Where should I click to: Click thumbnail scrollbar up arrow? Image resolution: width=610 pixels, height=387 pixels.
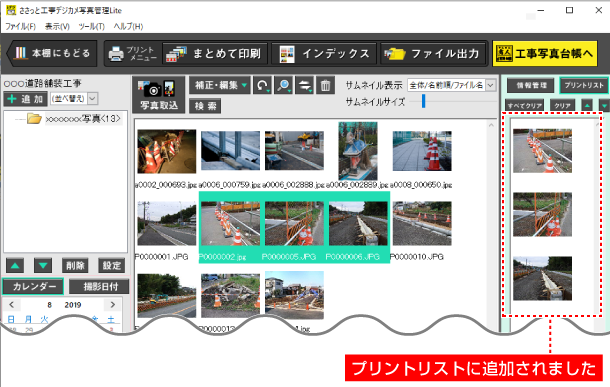[x=491, y=125]
